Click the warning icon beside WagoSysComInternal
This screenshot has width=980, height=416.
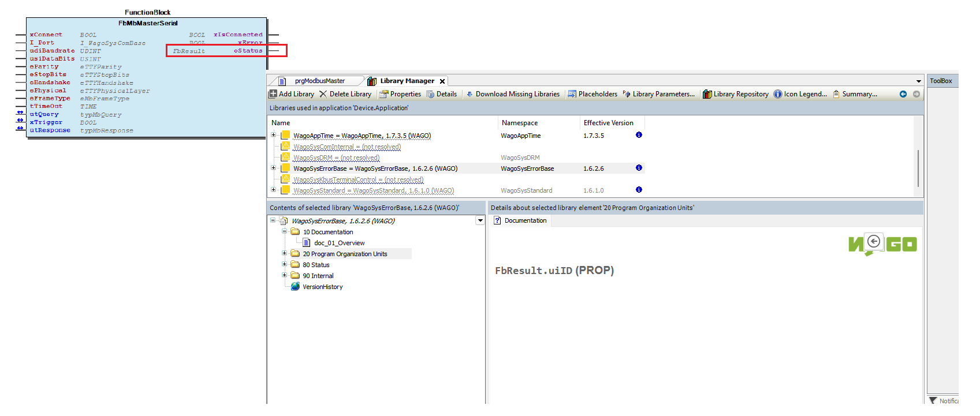[285, 146]
